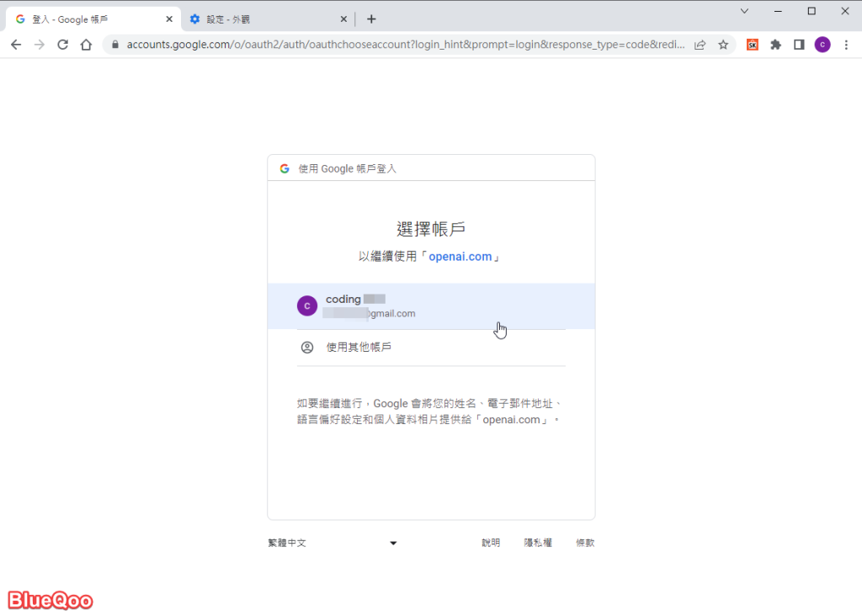Open the Chrome three-dot menu

coord(846,45)
